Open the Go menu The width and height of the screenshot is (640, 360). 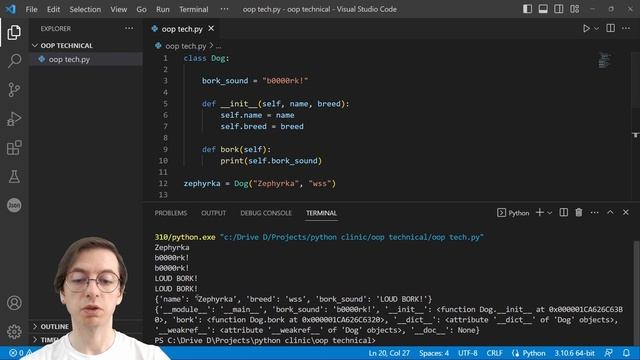pos(141,9)
